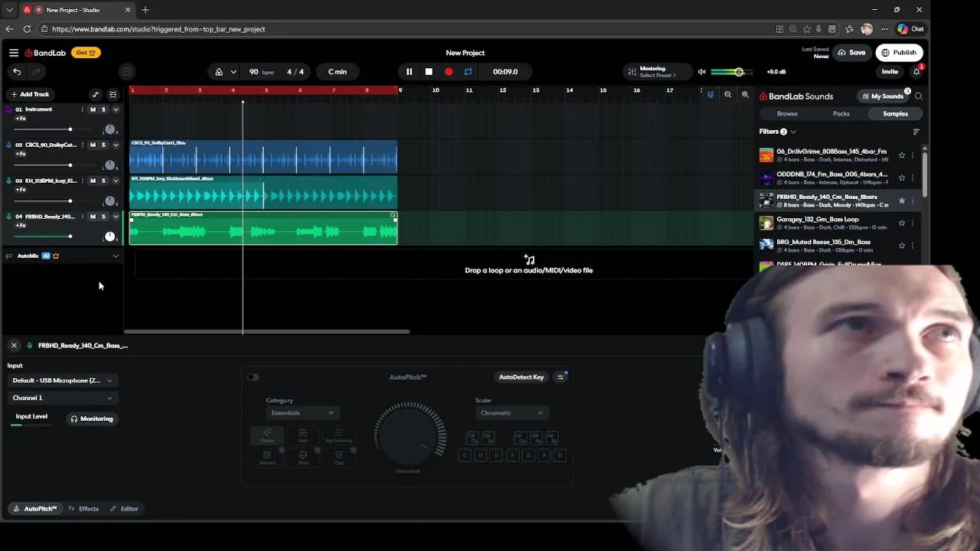Switch to the Packs tab
The width and height of the screenshot is (980, 551).
click(841, 114)
